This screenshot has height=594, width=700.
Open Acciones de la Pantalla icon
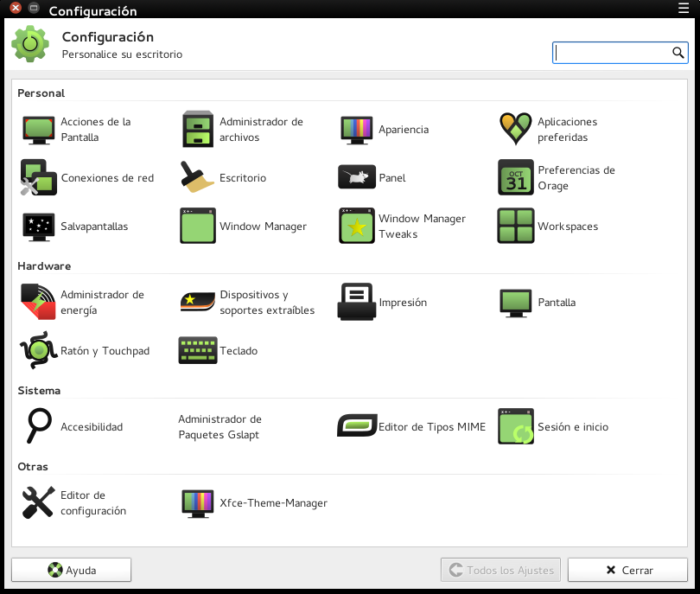[38, 130]
